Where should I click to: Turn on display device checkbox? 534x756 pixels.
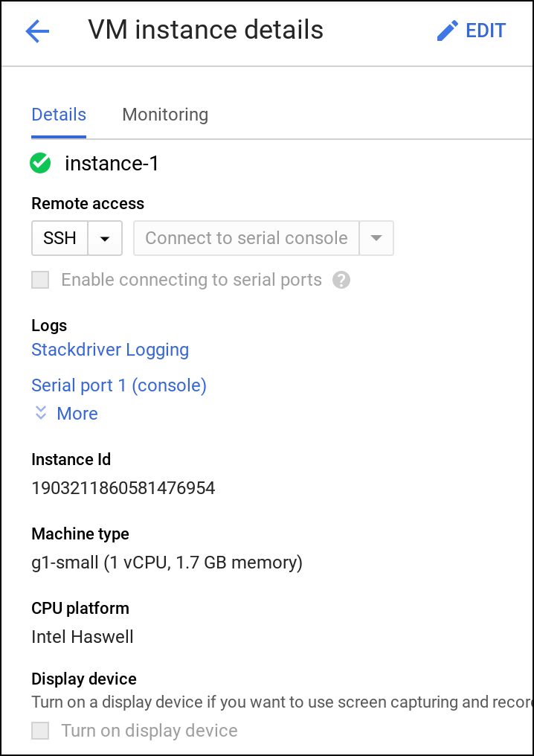pyautogui.click(x=40, y=731)
